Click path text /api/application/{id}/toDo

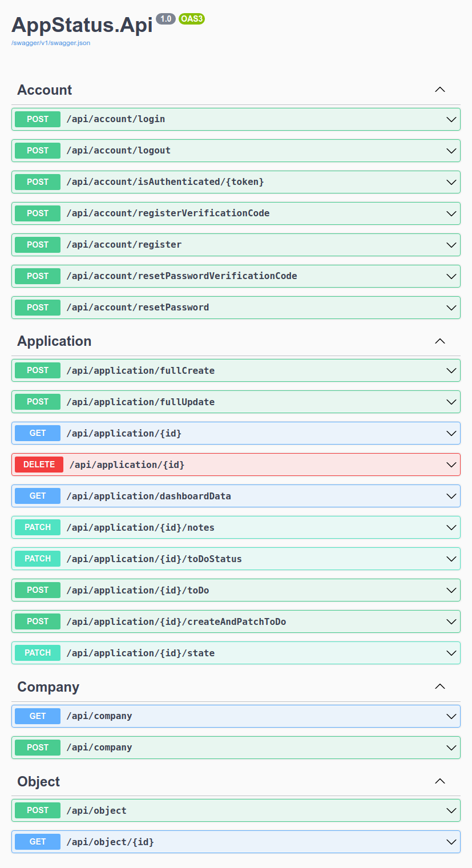138,590
